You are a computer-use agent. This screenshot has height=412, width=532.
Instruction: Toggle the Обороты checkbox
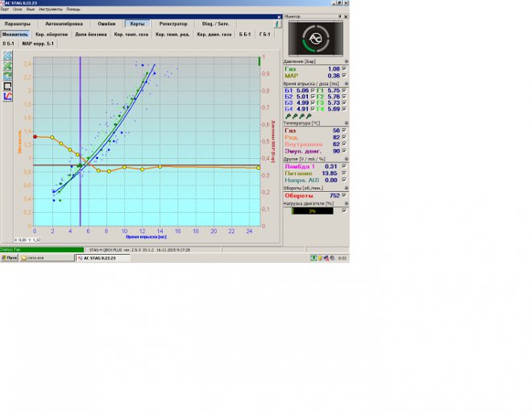coord(345,195)
